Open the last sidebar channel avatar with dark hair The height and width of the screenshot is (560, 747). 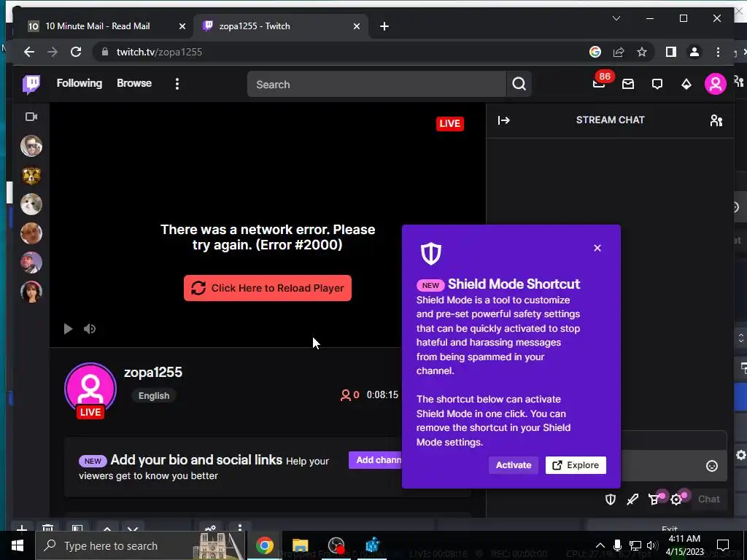(x=31, y=292)
